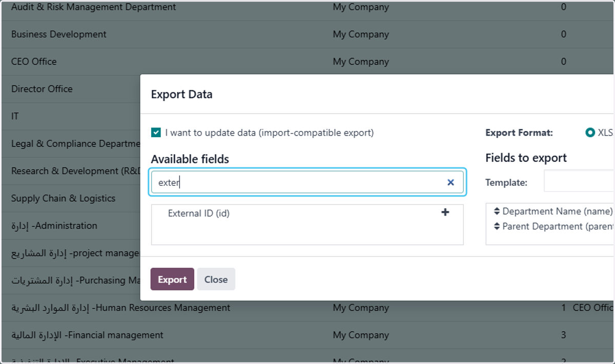Clear the available fields search text
Image resolution: width=615 pixels, height=364 pixels.
(x=450, y=182)
